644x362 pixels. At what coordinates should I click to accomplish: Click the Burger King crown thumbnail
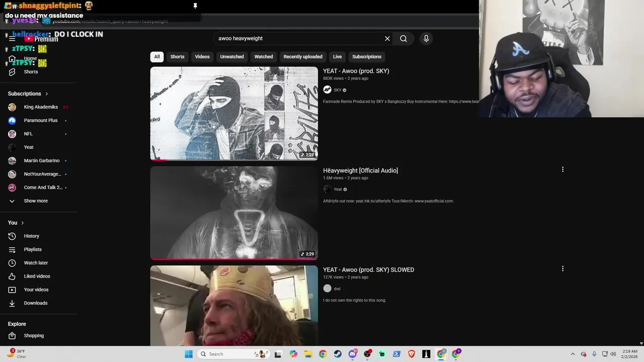coord(234,305)
